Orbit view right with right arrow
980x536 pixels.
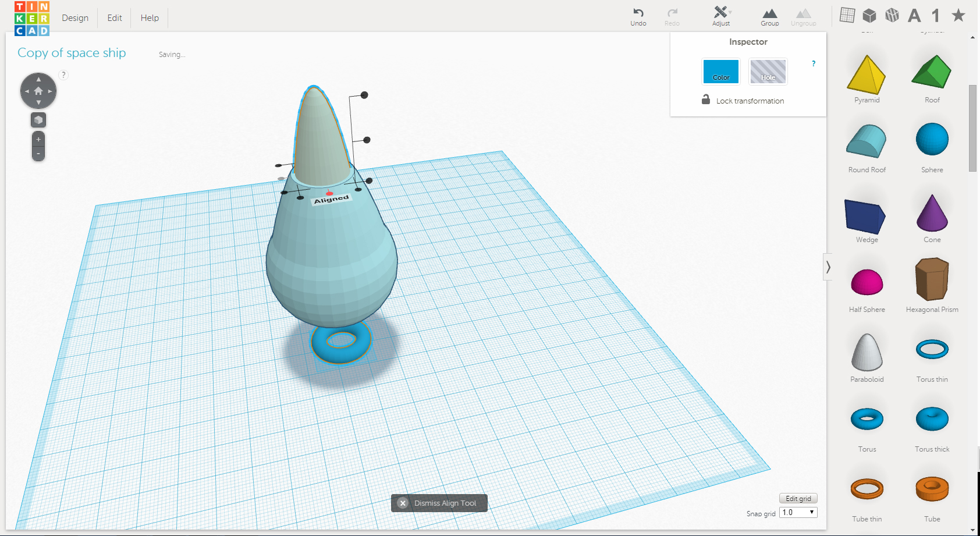[x=50, y=91]
